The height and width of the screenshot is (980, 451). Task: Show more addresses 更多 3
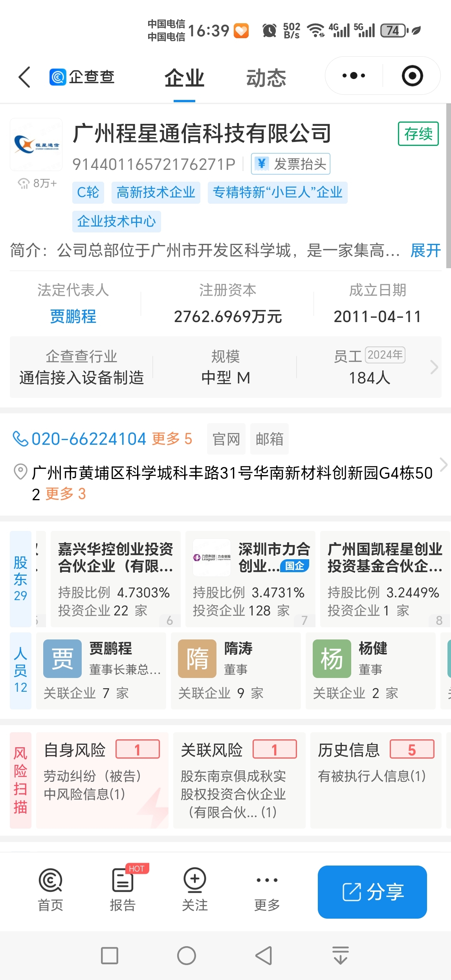[x=66, y=494]
